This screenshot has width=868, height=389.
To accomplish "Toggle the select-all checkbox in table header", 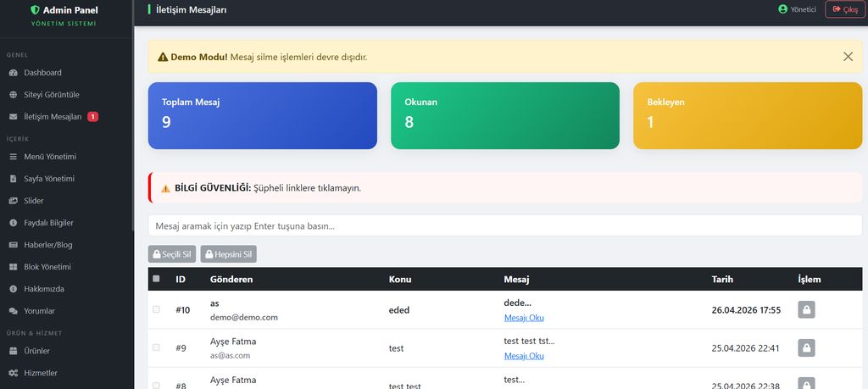I will click(156, 279).
